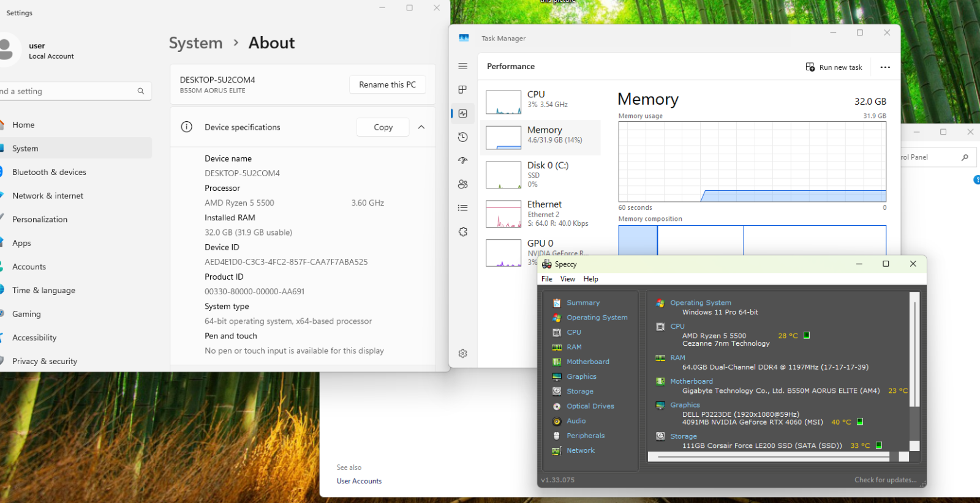Screen dimensions: 980x503
Task: Open App history icon in Task Manager
Action: (x=463, y=137)
